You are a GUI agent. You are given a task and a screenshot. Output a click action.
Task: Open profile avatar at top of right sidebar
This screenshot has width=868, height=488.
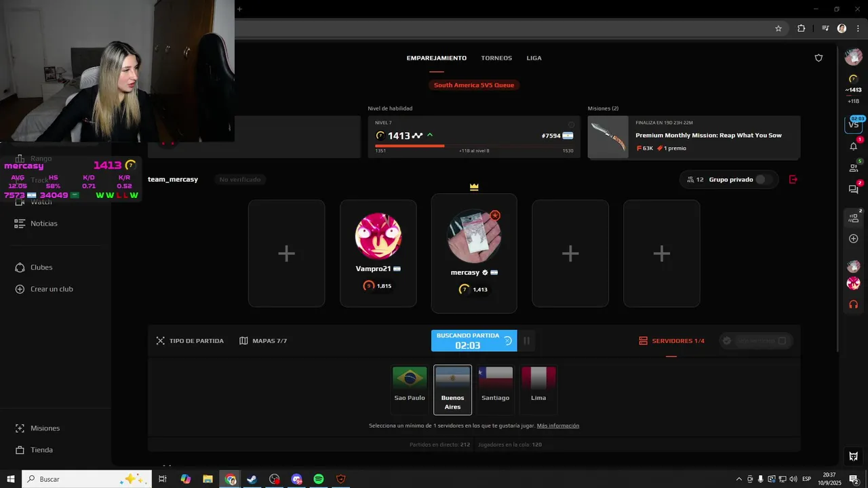(x=854, y=57)
